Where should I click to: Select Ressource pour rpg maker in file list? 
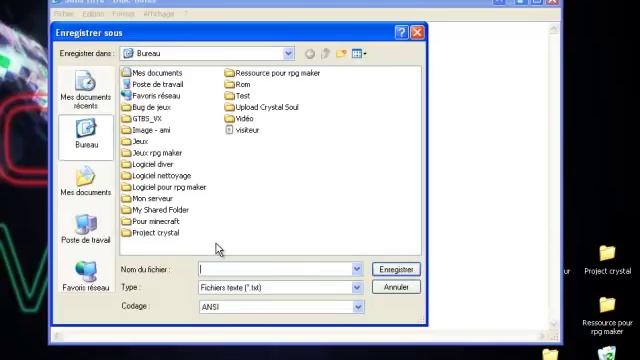pos(272,73)
